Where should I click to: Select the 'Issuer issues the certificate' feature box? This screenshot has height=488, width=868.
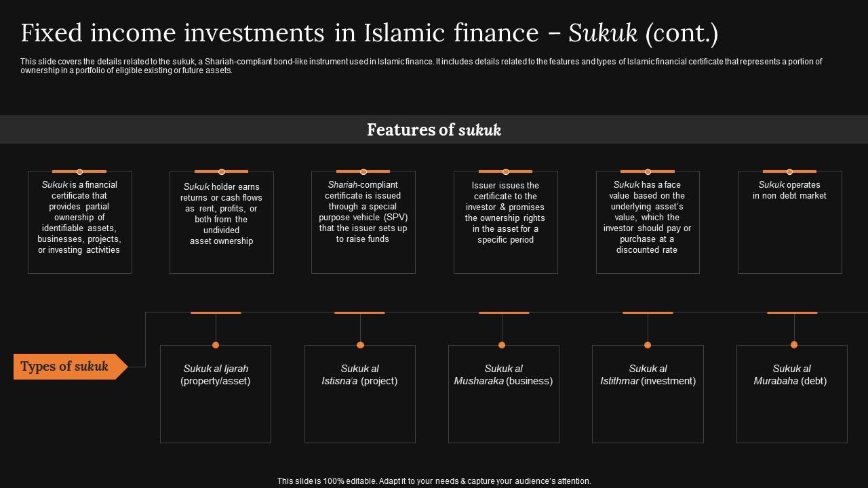point(505,222)
